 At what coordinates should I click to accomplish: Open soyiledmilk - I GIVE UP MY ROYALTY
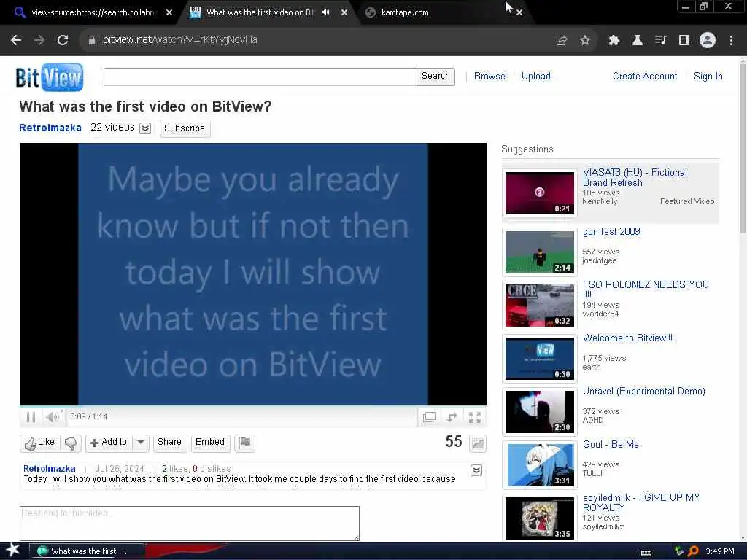[x=640, y=502]
